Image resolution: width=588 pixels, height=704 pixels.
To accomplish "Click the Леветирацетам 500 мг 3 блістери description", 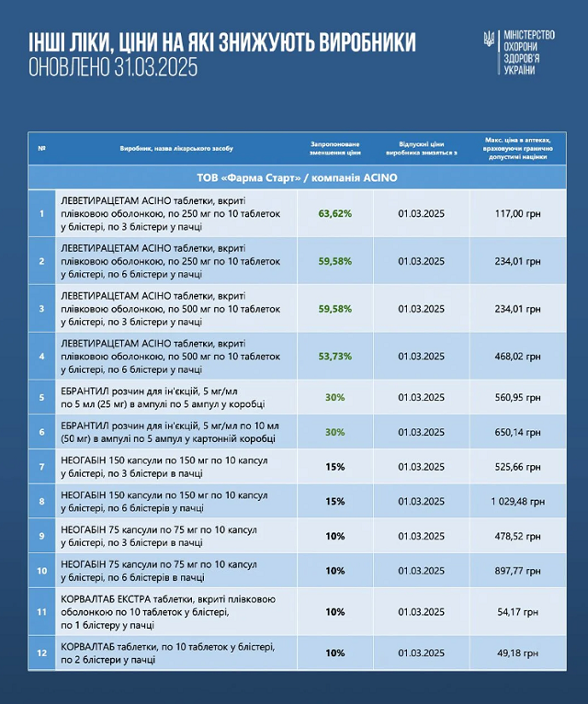I will pyautogui.click(x=171, y=309).
